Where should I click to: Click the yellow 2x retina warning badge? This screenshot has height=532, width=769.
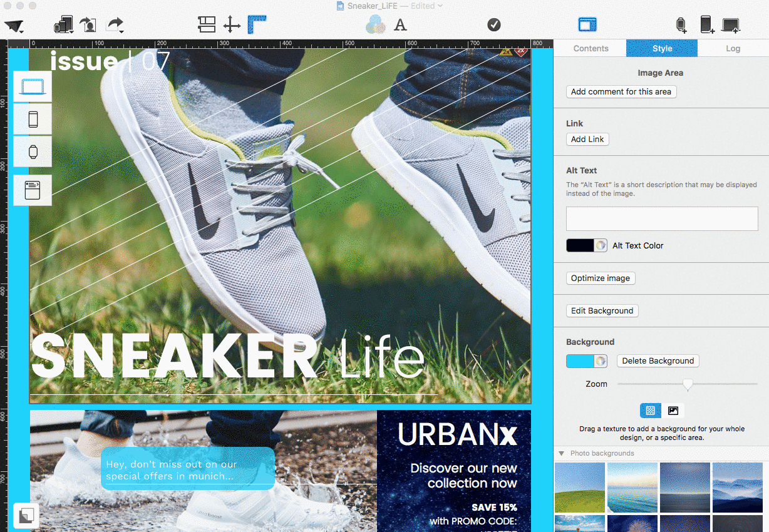(506, 51)
